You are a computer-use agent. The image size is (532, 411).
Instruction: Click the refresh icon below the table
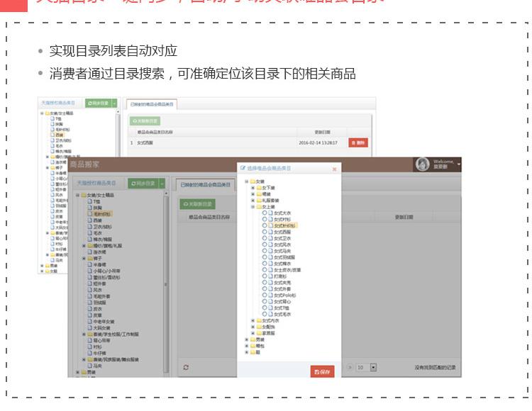click(186, 367)
